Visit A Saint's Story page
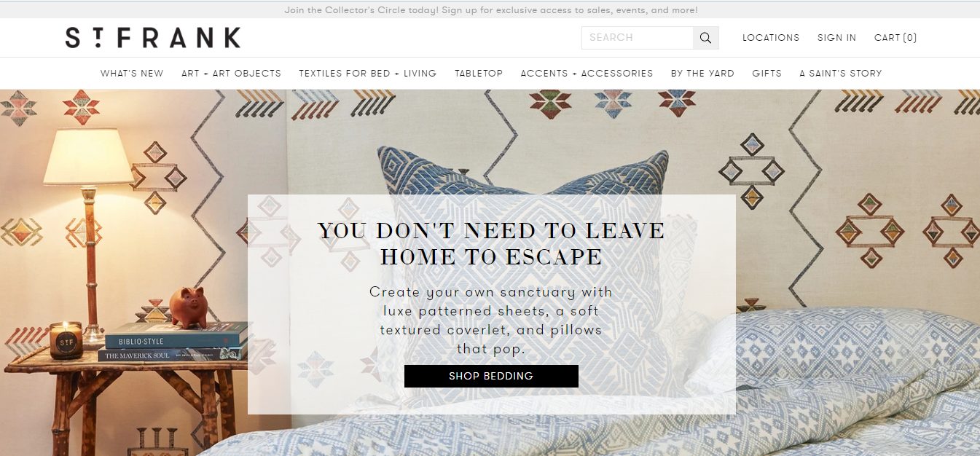This screenshot has width=980, height=456. pos(840,74)
